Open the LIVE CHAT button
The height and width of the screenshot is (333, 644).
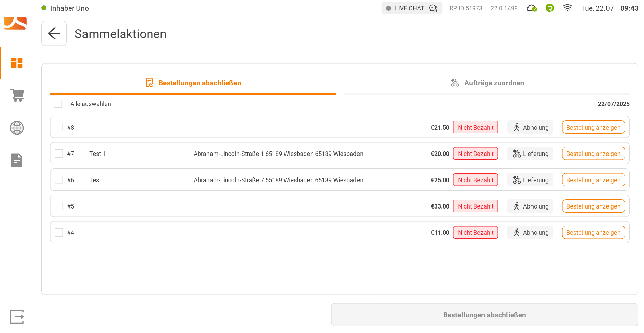[x=412, y=8]
